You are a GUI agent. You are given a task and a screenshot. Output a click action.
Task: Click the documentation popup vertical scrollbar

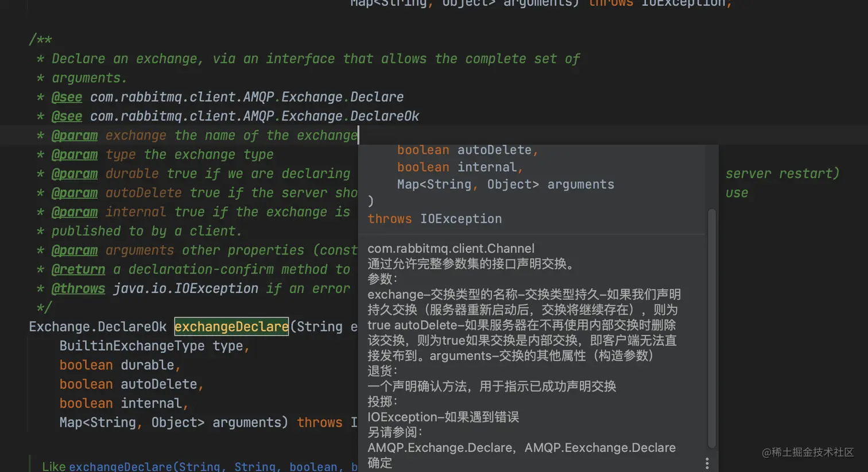click(712, 328)
